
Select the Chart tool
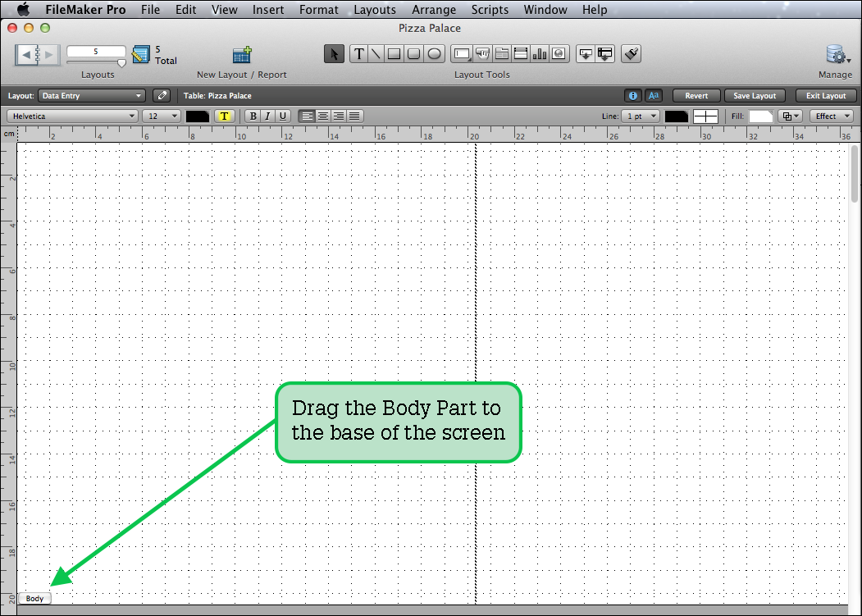click(540, 54)
